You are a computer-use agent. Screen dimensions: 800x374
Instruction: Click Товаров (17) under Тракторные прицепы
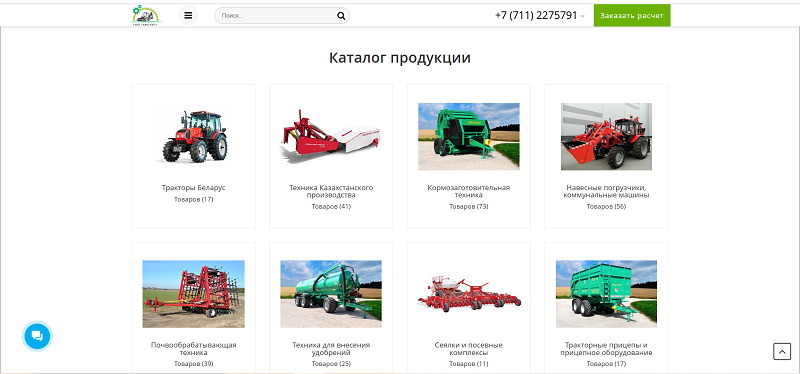pyautogui.click(x=606, y=364)
